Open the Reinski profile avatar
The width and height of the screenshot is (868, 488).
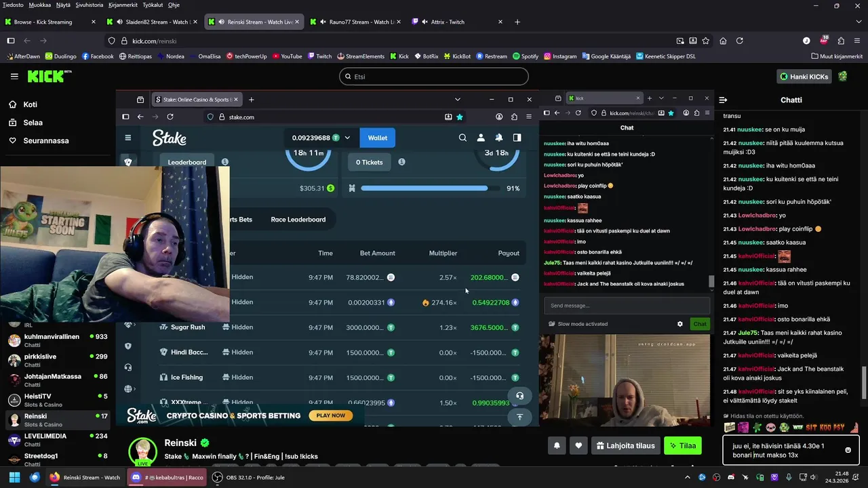[143, 451]
